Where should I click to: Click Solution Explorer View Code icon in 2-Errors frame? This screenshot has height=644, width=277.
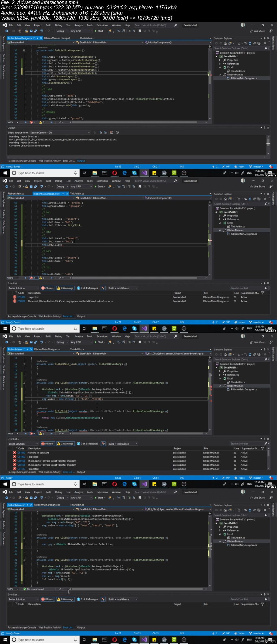[265, 199]
